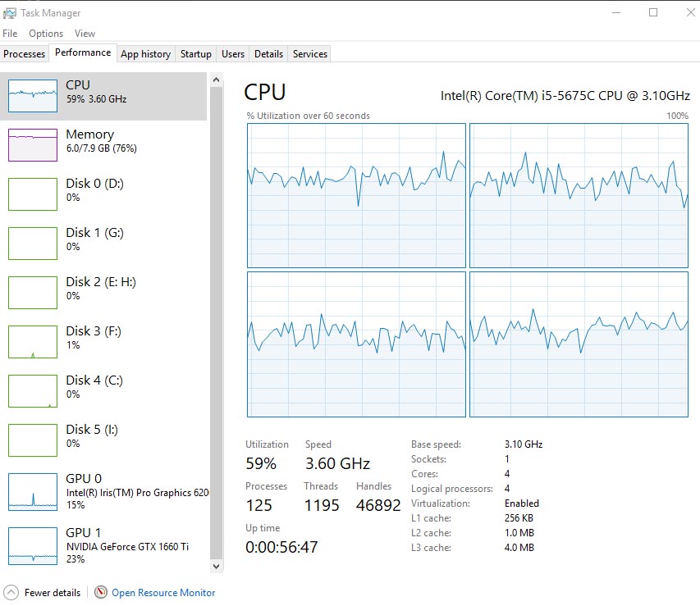Open the Startup tab
The width and height of the screenshot is (700, 606).
click(195, 54)
